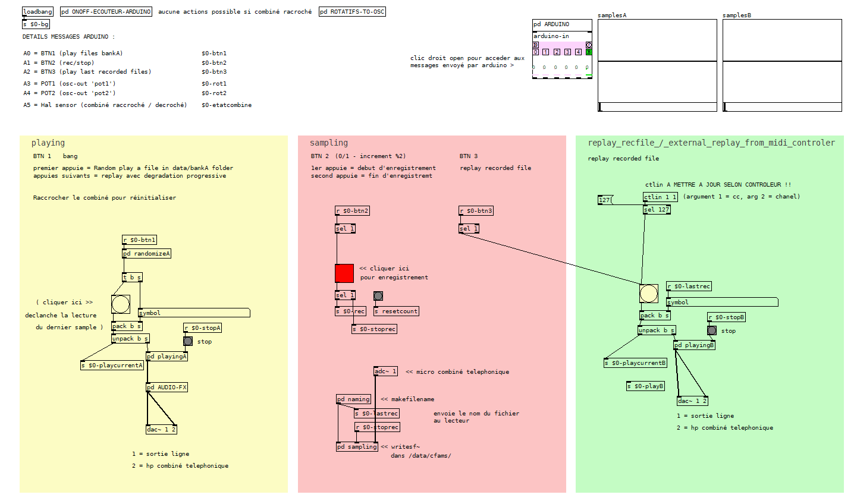Select the s $0-lastrec object
Viewport: 857px width, 504px height.
(x=377, y=413)
